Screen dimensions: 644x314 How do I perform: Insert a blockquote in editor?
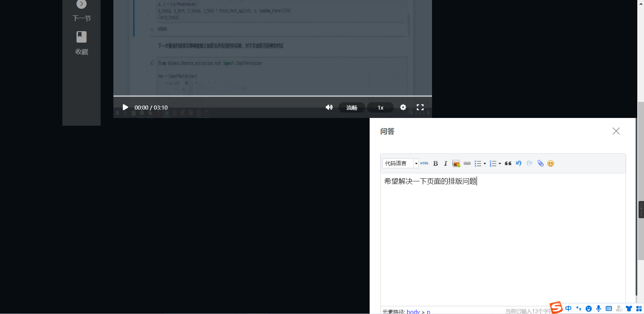(508, 163)
